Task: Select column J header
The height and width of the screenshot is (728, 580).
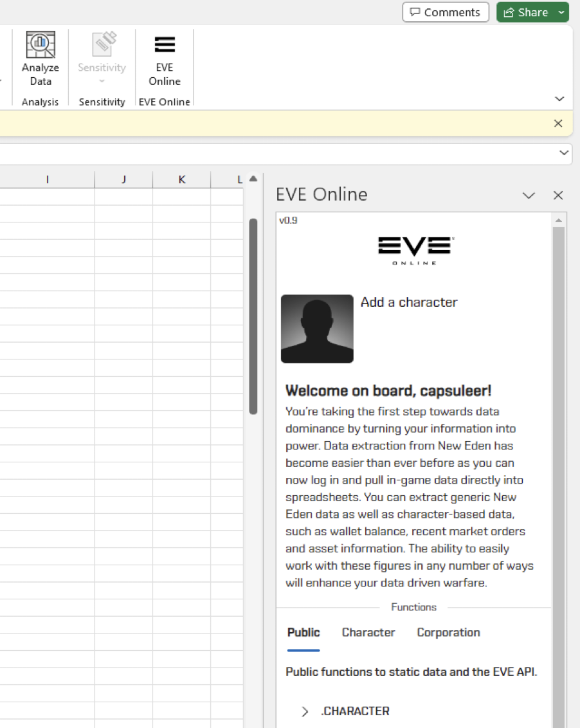Action: pos(123,180)
